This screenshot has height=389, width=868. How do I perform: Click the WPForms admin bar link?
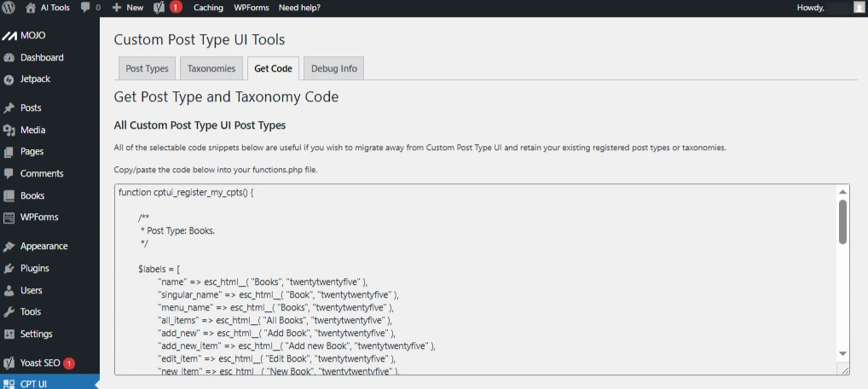[252, 8]
